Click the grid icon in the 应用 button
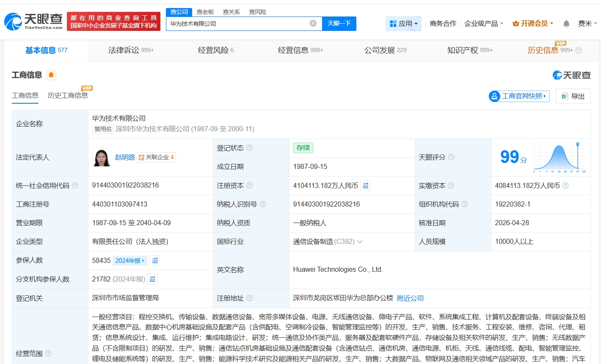Image resolution: width=601 pixels, height=364 pixels. [393, 24]
